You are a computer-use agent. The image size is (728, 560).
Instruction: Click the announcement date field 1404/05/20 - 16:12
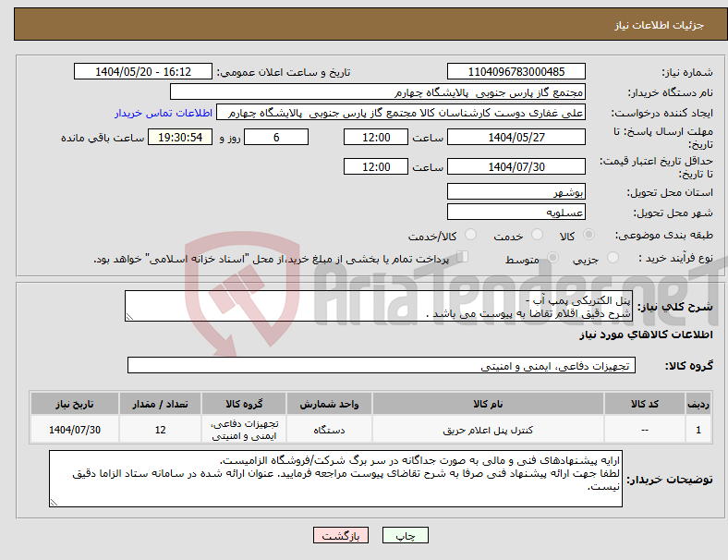(x=143, y=71)
